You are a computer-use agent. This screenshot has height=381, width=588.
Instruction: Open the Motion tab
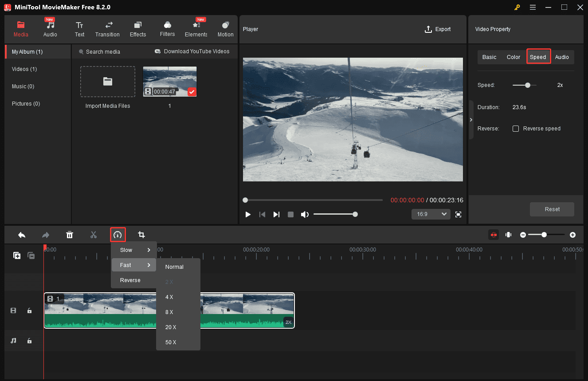225,29
